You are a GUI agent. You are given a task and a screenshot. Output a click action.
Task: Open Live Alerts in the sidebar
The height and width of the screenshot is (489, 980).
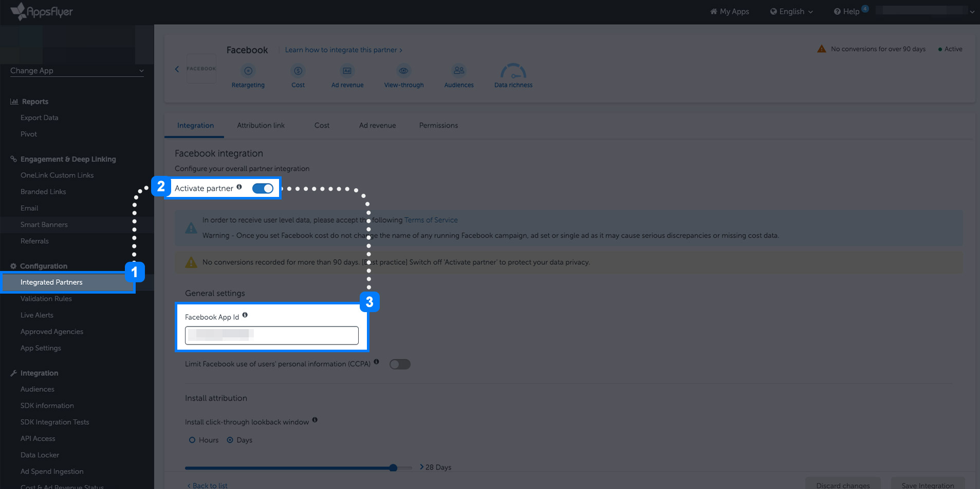click(37, 315)
